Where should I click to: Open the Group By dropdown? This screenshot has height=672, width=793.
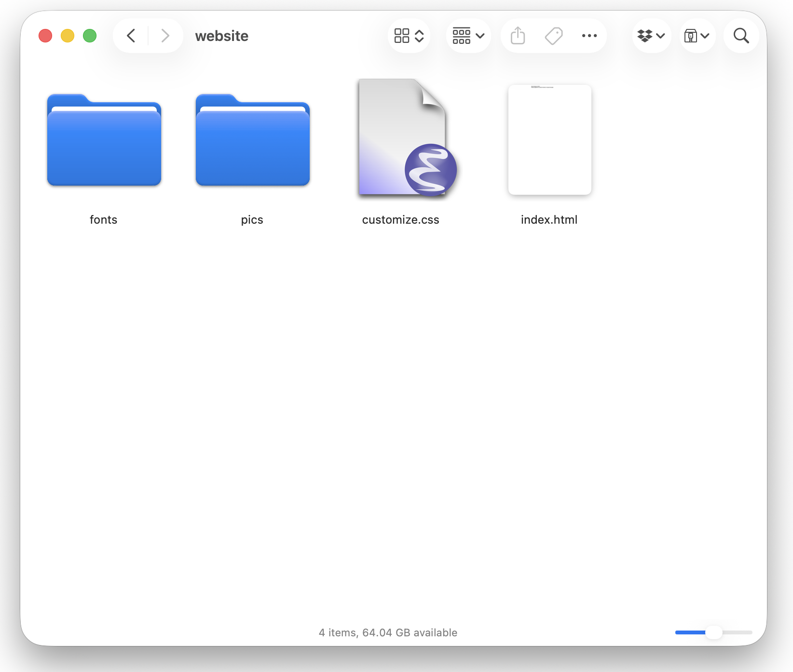click(468, 36)
